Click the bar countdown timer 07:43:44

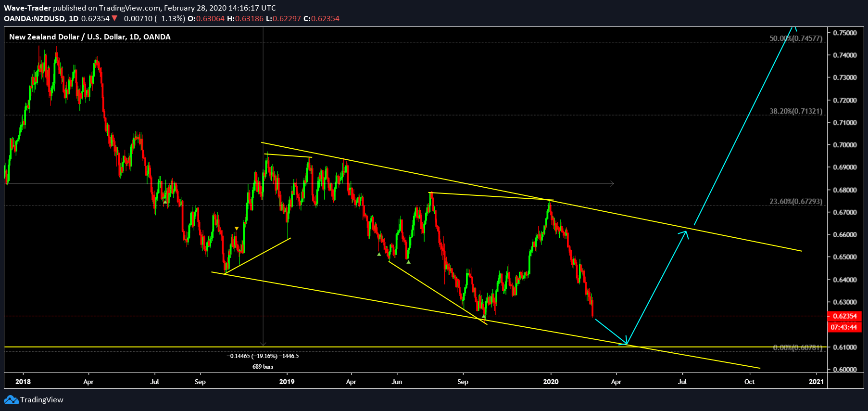pyautogui.click(x=843, y=327)
